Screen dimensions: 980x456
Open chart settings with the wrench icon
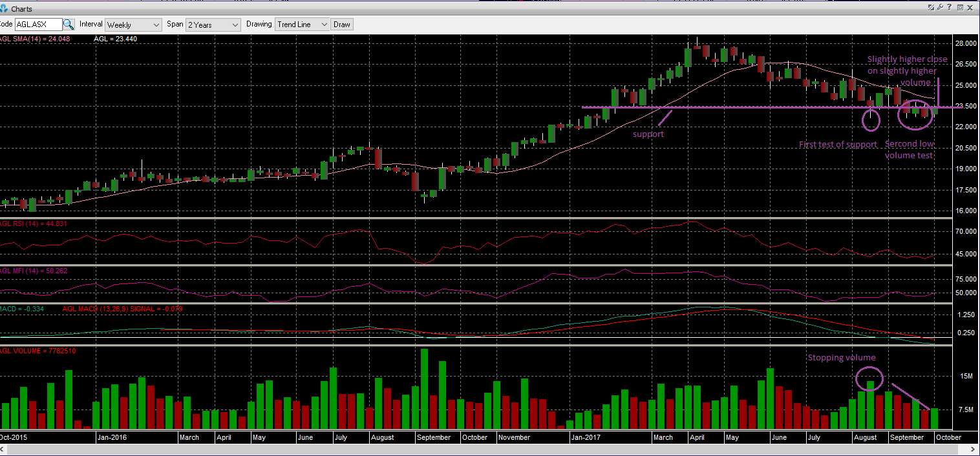pyautogui.click(x=941, y=8)
